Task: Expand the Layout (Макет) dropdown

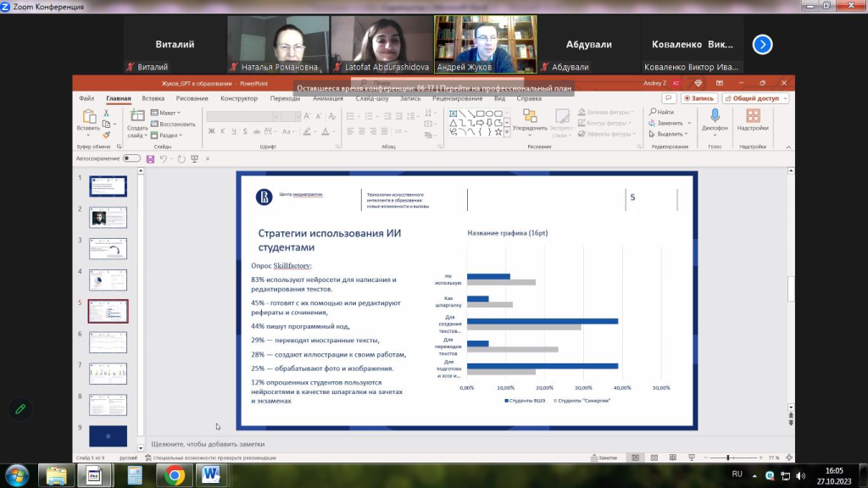Action: (x=166, y=113)
